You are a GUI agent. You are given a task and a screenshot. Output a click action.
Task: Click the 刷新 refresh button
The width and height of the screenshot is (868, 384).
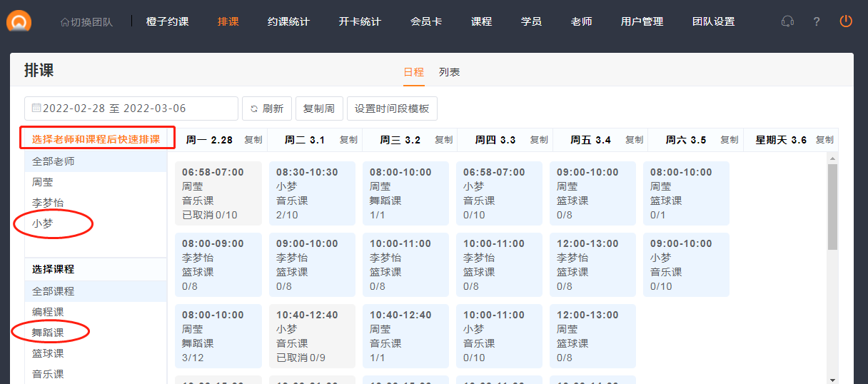(x=266, y=108)
